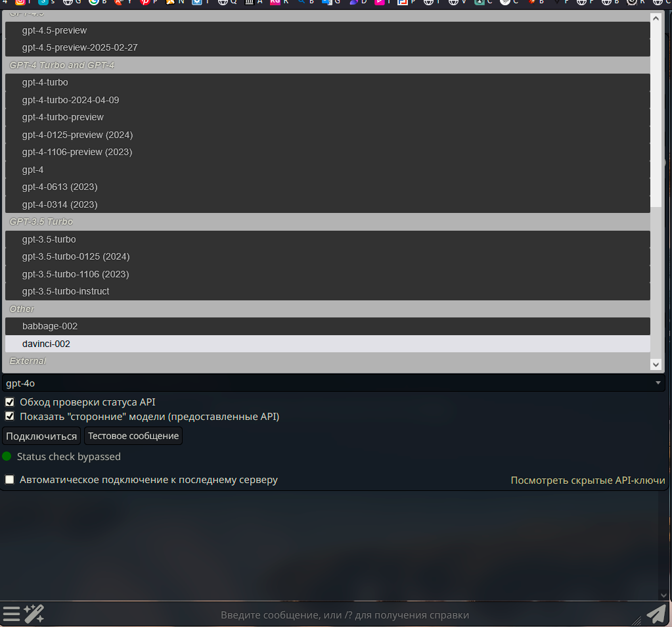Open the Посмотреть скрытые API-ключи link
The image size is (672, 627).
point(587,480)
